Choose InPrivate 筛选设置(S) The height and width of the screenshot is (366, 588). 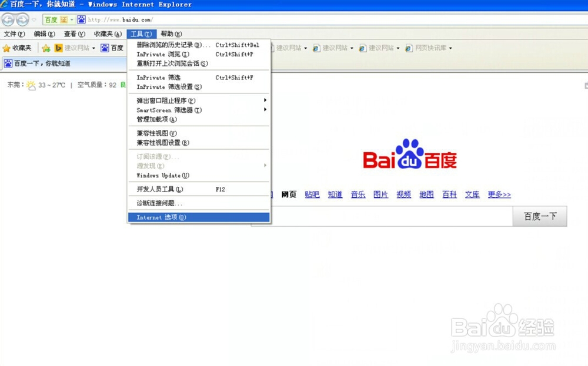[x=198, y=87]
